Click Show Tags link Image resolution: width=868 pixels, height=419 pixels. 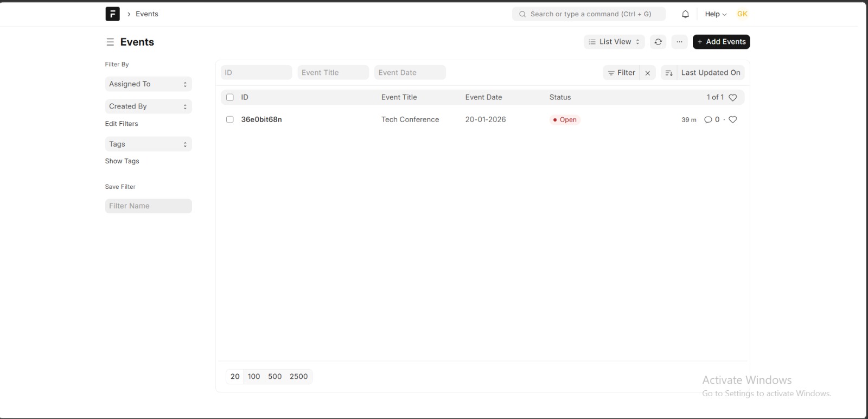(x=122, y=161)
